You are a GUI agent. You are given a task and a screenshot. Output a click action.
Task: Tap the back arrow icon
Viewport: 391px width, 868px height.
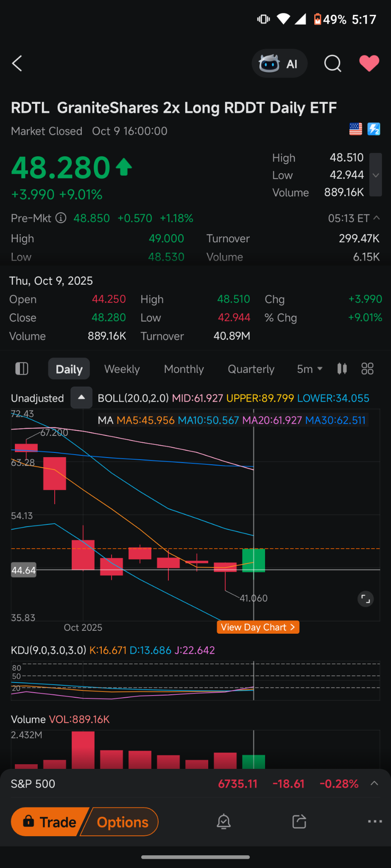[17, 64]
